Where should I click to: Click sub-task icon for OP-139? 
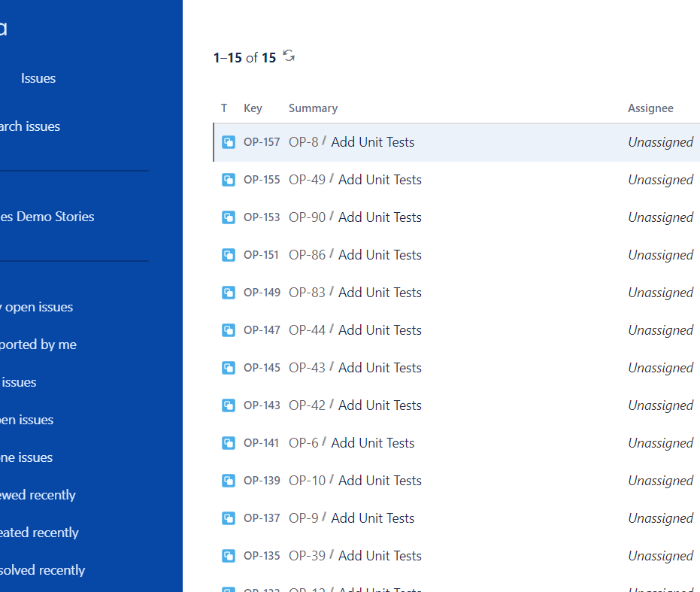tap(229, 481)
